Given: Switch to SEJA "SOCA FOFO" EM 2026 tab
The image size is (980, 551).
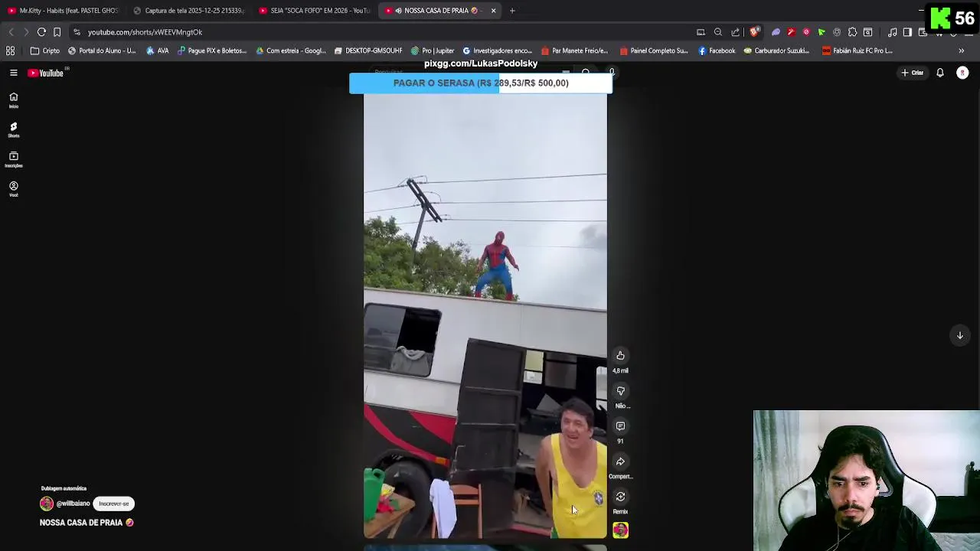Looking at the screenshot, I should 314,11.
